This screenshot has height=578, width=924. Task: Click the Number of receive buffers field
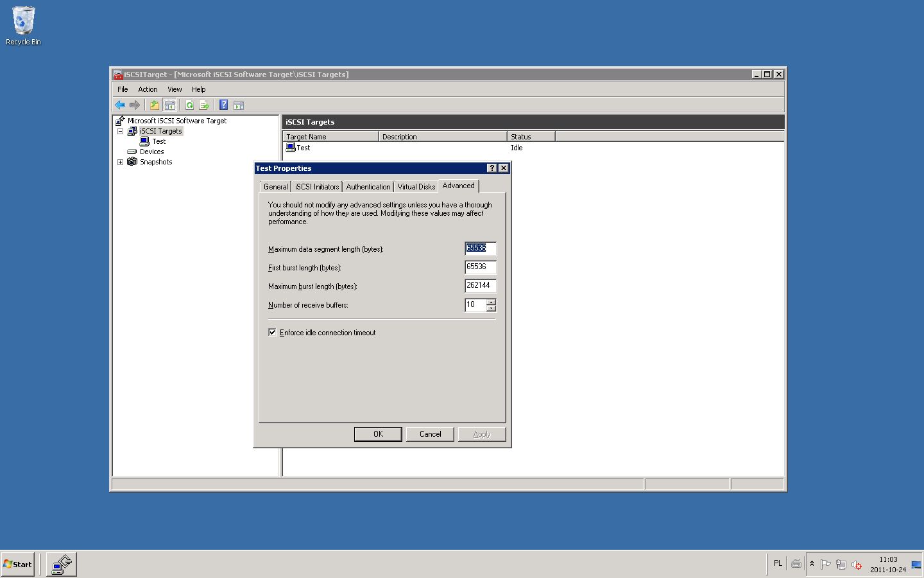click(475, 305)
